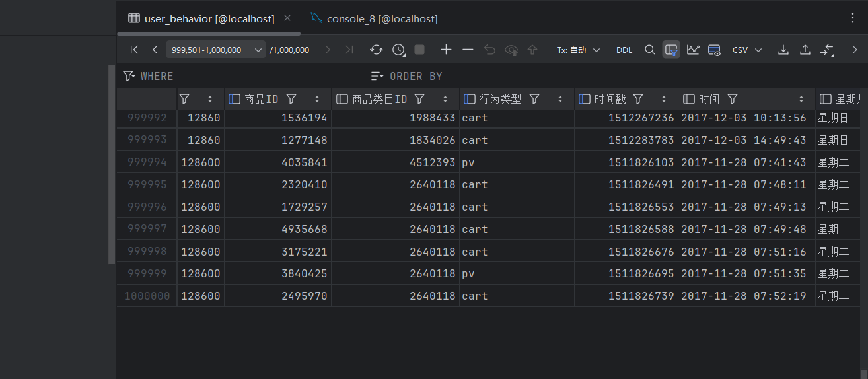This screenshot has width=868, height=379.
Task: Switch to user_behavior [@localhost] tab
Action: pyautogui.click(x=209, y=18)
